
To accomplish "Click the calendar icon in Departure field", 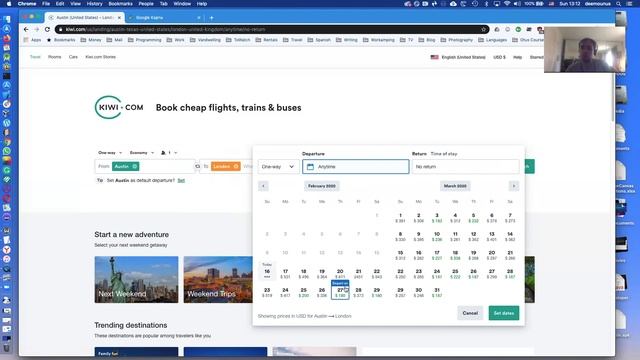I will tap(310, 167).
